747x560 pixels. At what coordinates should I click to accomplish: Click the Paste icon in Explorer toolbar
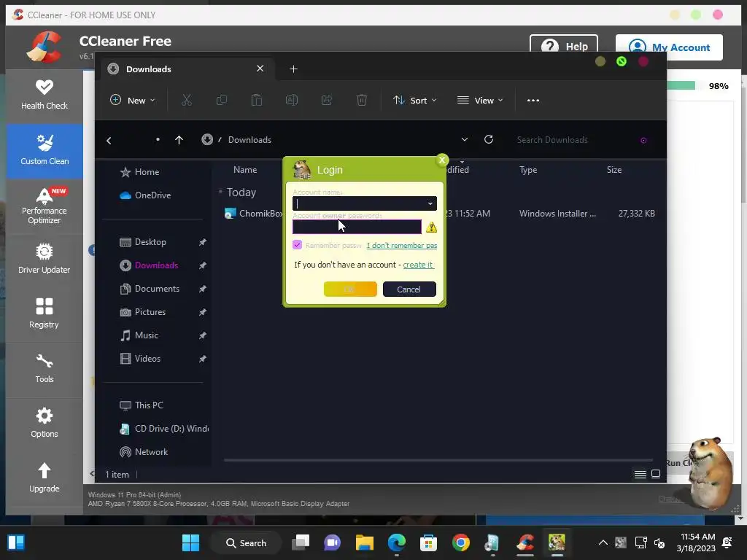(x=256, y=100)
